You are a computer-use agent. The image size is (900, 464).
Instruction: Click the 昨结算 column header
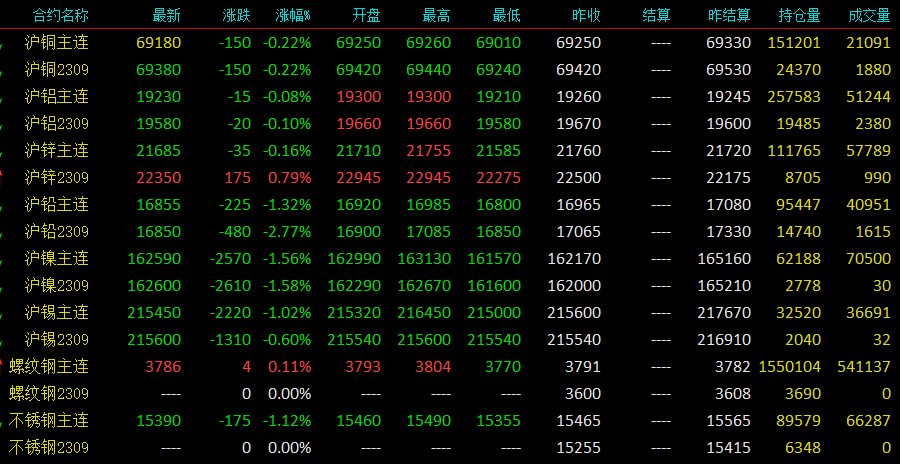pos(729,16)
